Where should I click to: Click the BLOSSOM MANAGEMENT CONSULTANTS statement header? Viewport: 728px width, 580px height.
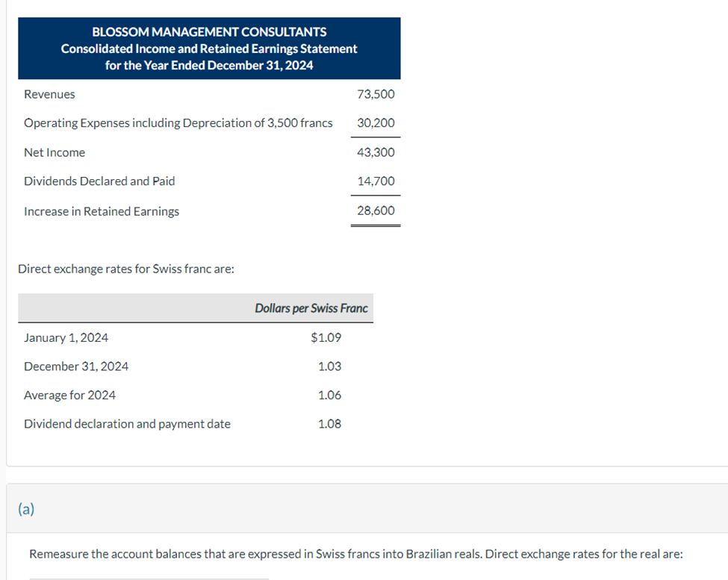point(209,49)
